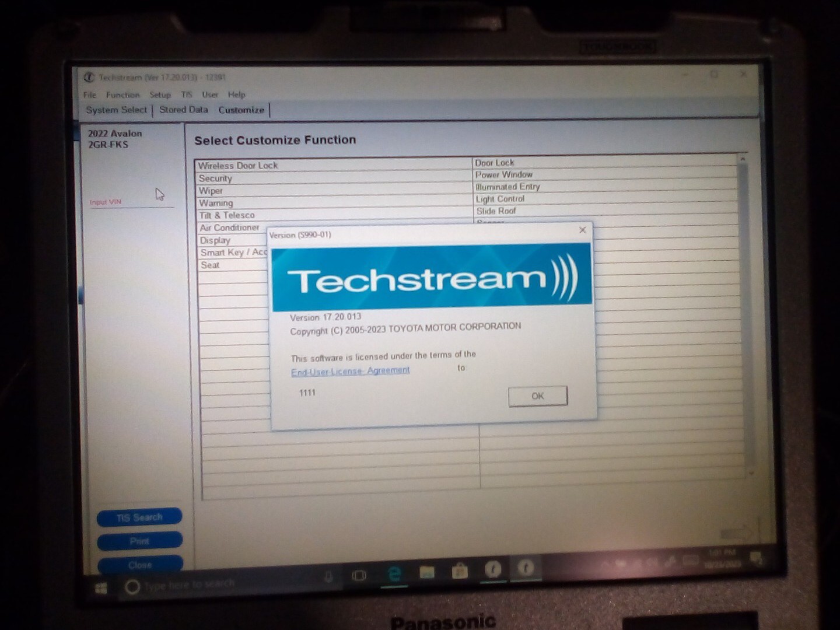Click the Task View taskbar icon
Screen dimensions: 840x630
359,576
